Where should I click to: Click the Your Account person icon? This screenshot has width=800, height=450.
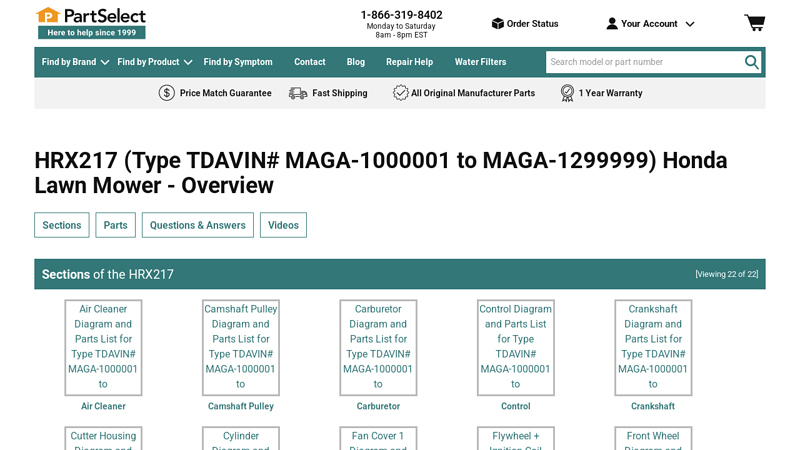click(612, 24)
